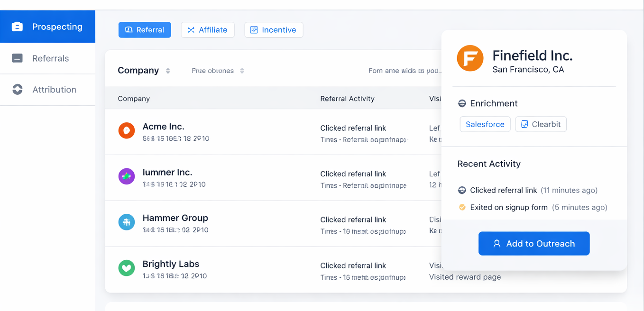
Task: Sort by the Company column arrows
Action: point(168,71)
